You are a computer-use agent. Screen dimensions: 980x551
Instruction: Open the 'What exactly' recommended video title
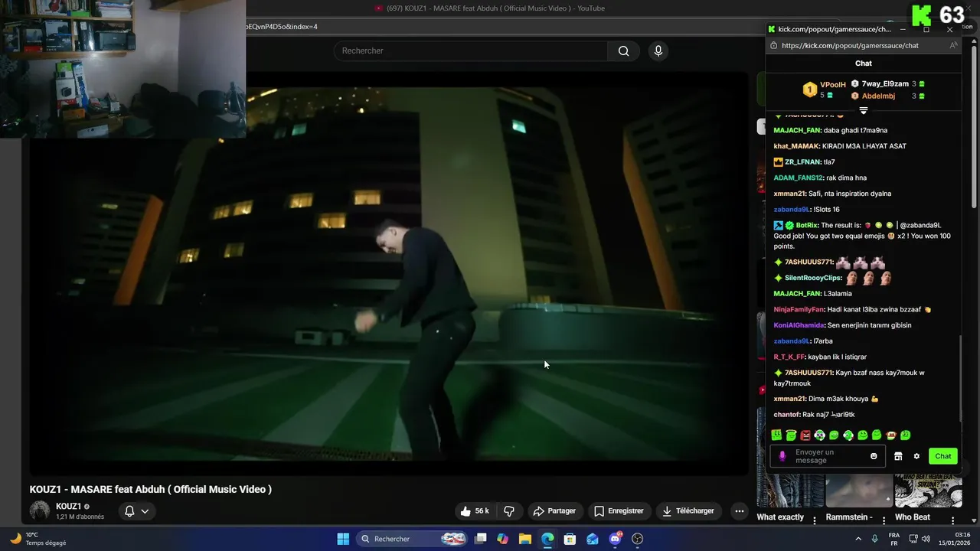pyautogui.click(x=780, y=517)
